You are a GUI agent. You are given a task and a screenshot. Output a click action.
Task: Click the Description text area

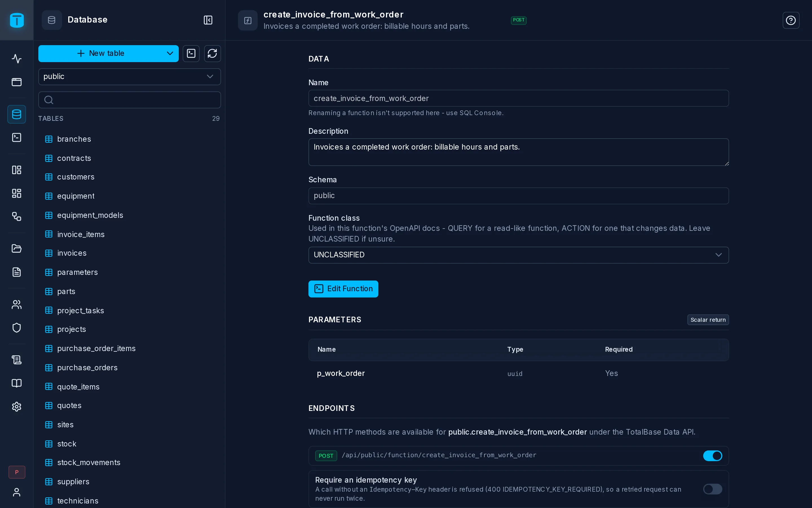point(518,152)
